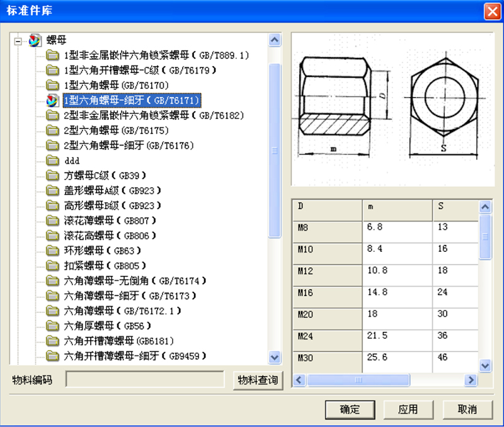Click folder icon beside 方螺母C级 (GB39)
Screen dimensions: 504x427
53,176
